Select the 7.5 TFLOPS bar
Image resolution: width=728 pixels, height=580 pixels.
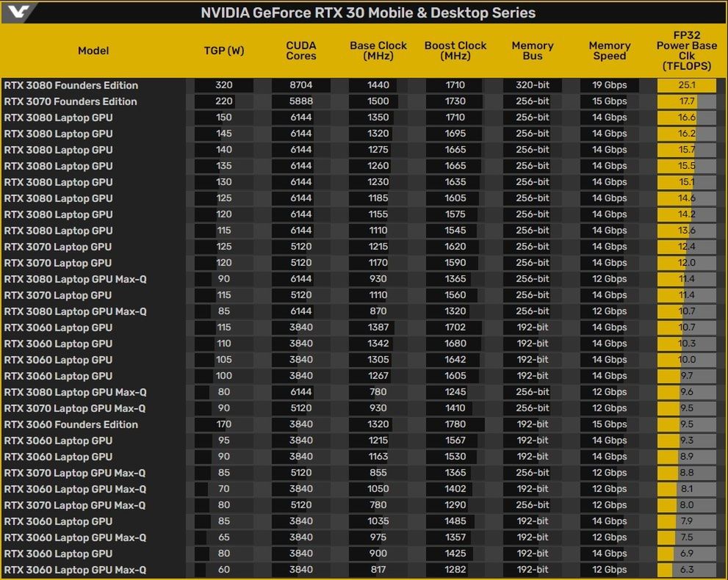687,537
